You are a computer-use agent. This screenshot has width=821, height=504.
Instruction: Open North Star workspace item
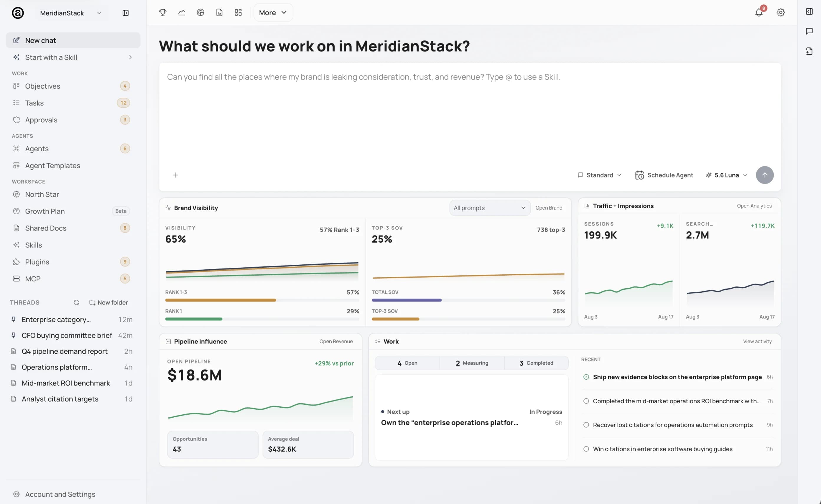(x=73, y=194)
